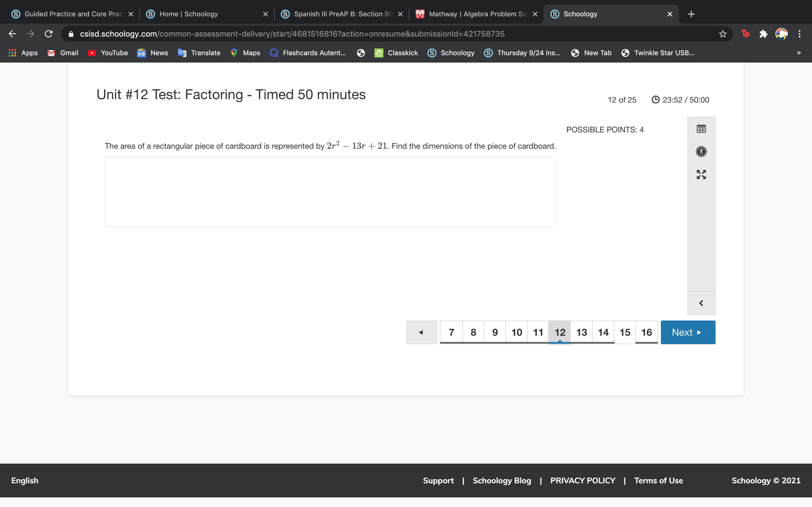
Task: Open the accessibility options icon
Action: pos(701,152)
